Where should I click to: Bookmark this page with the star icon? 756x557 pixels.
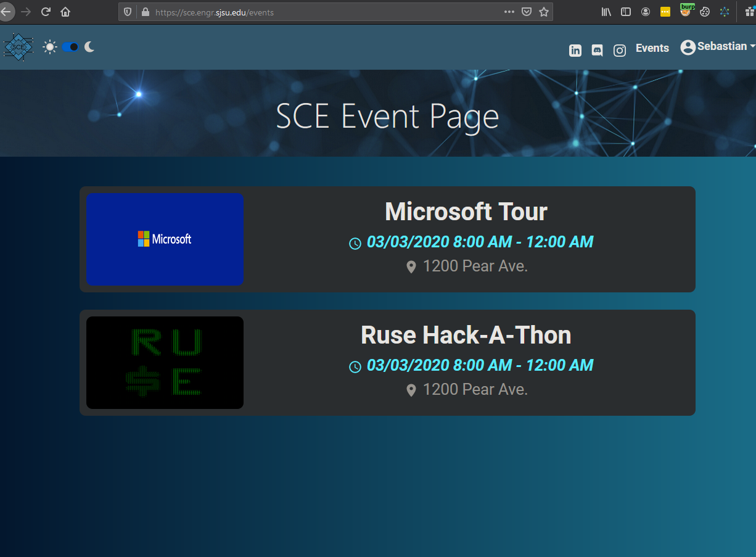543,12
